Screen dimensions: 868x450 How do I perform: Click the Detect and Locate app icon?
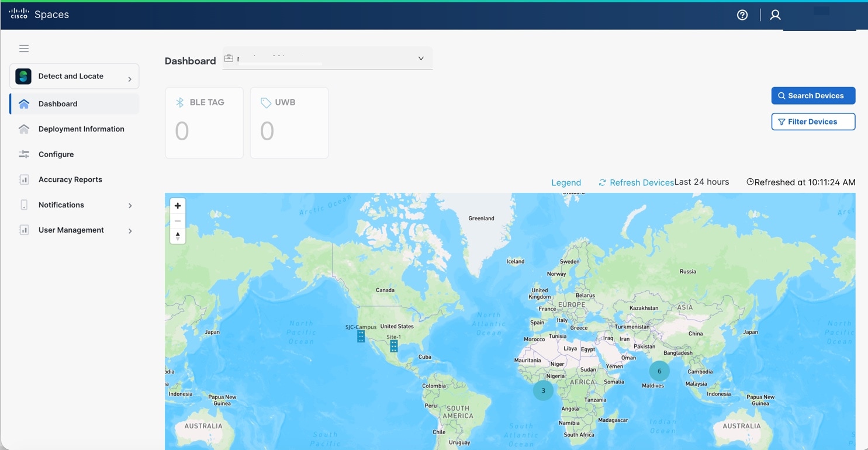[x=23, y=76]
